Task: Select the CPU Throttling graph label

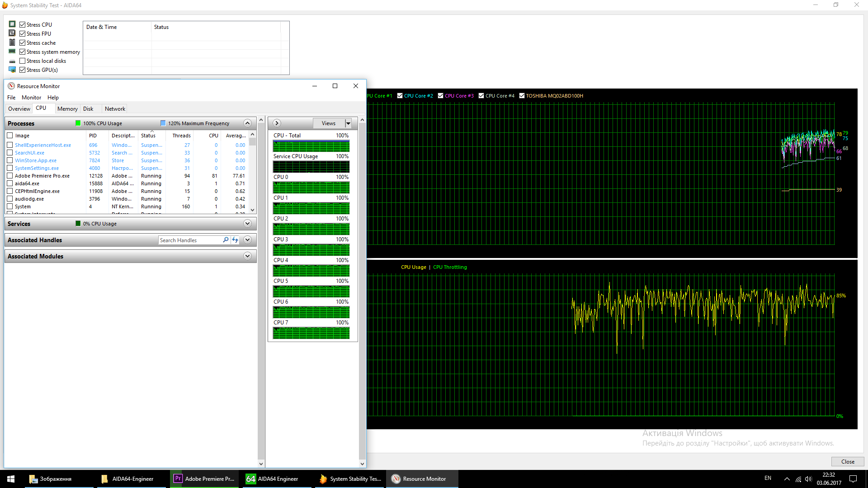Action: click(x=450, y=267)
